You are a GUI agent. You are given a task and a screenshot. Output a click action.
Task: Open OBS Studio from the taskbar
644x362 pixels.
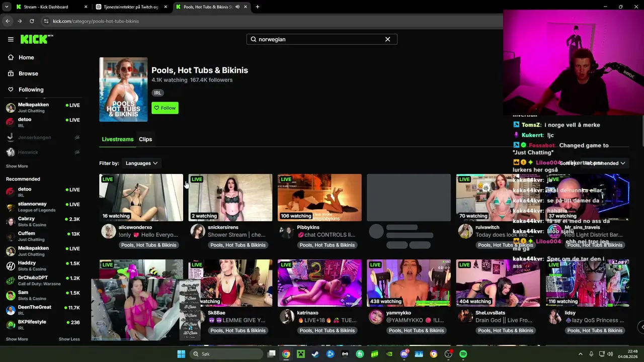tap(448, 354)
